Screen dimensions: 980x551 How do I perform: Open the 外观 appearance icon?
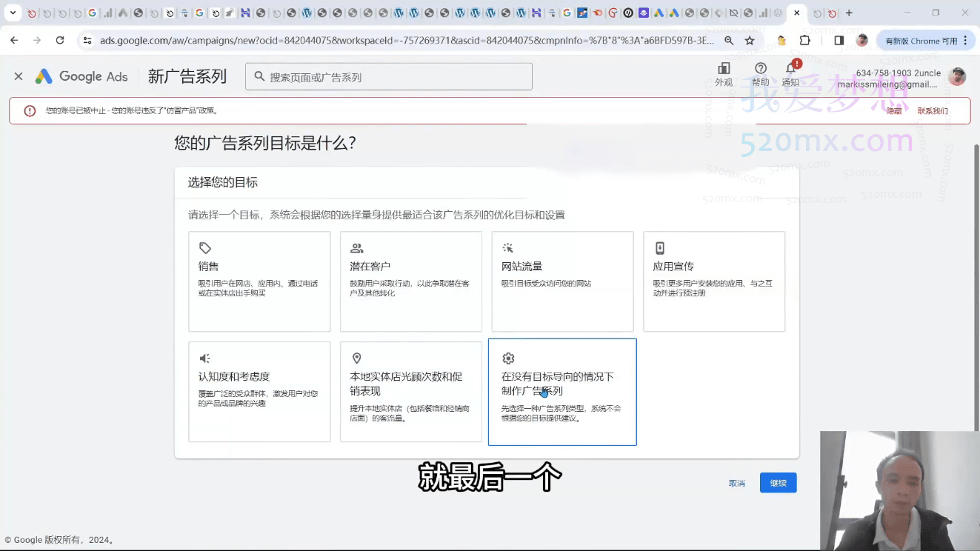724,74
